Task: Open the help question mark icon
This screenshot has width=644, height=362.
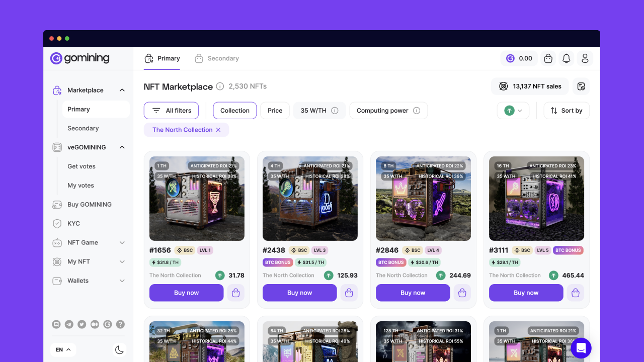Action: point(120,324)
